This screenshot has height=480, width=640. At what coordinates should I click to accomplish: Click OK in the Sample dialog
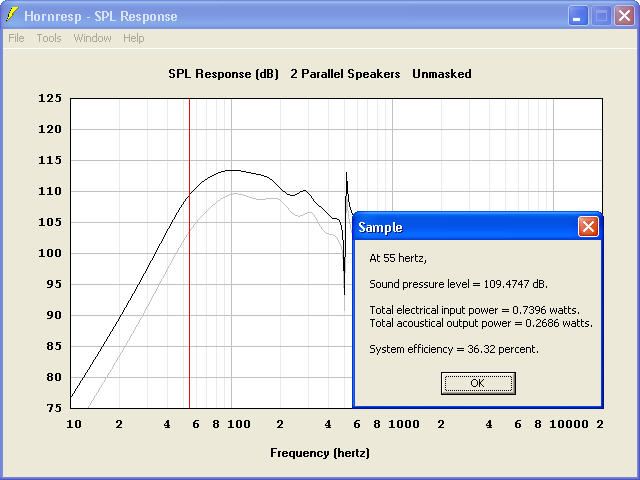(478, 383)
